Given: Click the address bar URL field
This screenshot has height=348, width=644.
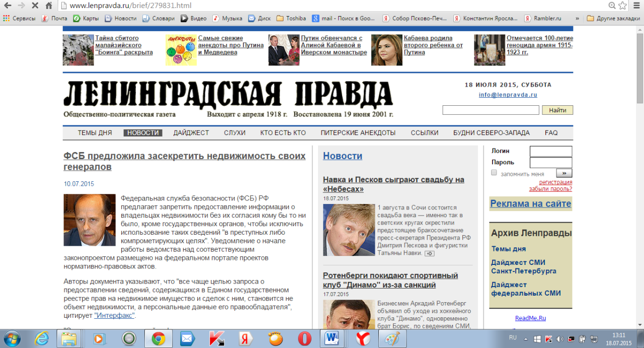Looking at the screenshot, I should pos(332,6).
